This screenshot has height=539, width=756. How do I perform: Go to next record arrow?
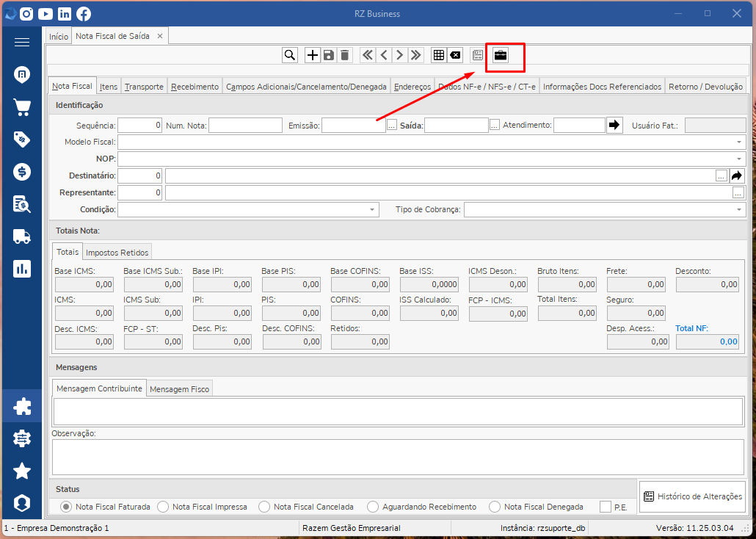pyautogui.click(x=400, y=55)
